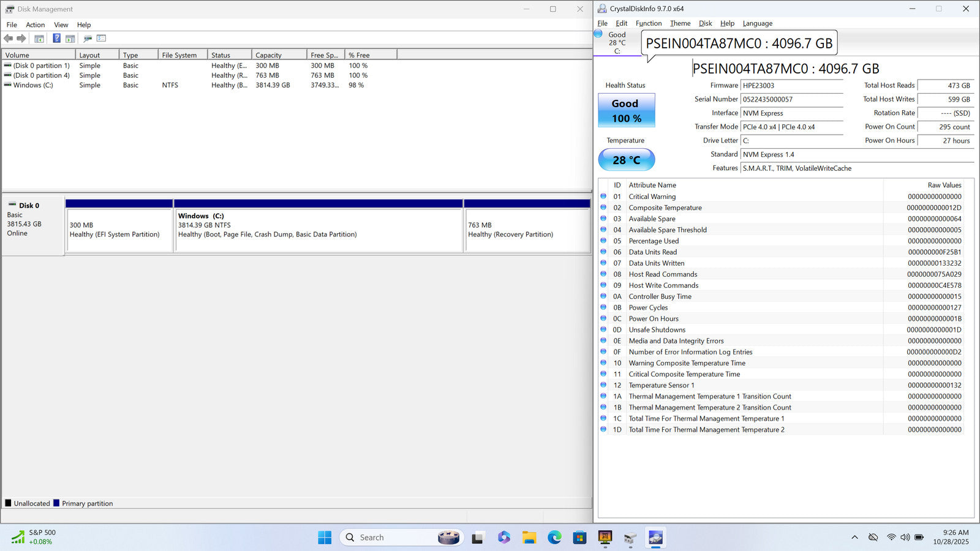Select the Windows (C:) partition block
980x551 pixels.
pos(318,230)
